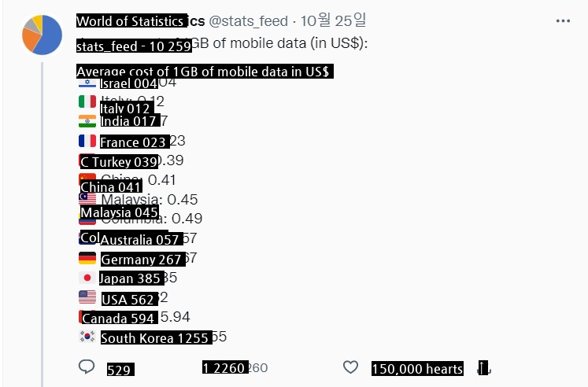Click the @stats_feed handle
The width and height of the screenshot is (588, 387).
tap(248, 20)
